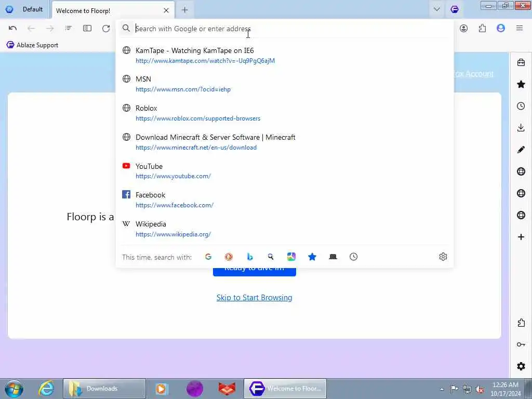
Task: Switch to Downloads folder in taskbar
Action: click(x=104, y=389)
